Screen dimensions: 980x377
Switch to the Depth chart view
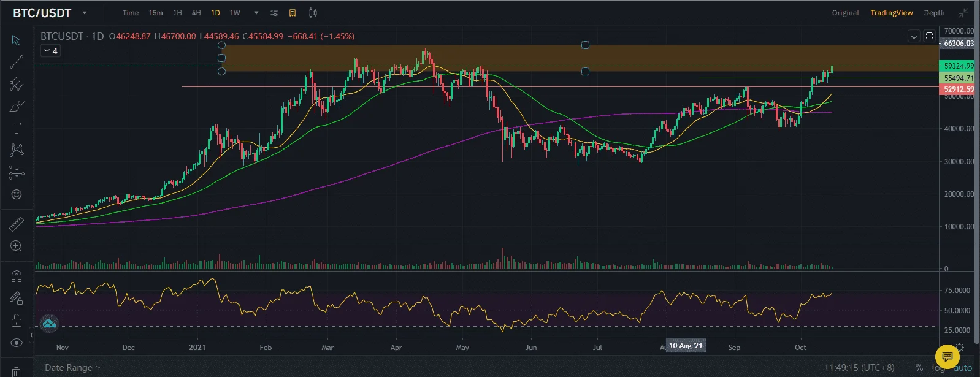tap(934, 13)
